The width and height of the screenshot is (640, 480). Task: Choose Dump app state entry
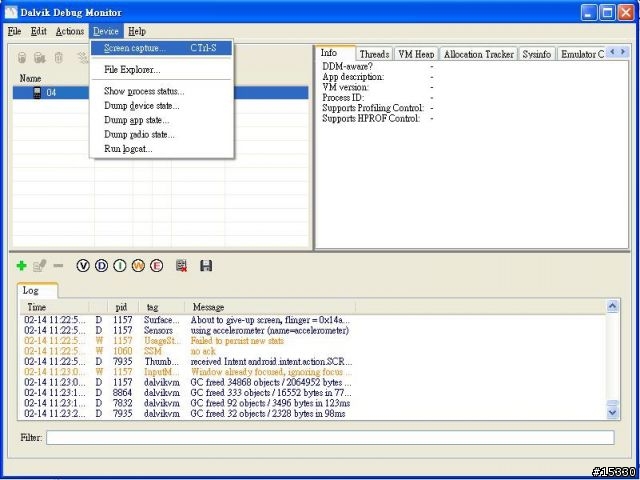[x=162, y=120]
